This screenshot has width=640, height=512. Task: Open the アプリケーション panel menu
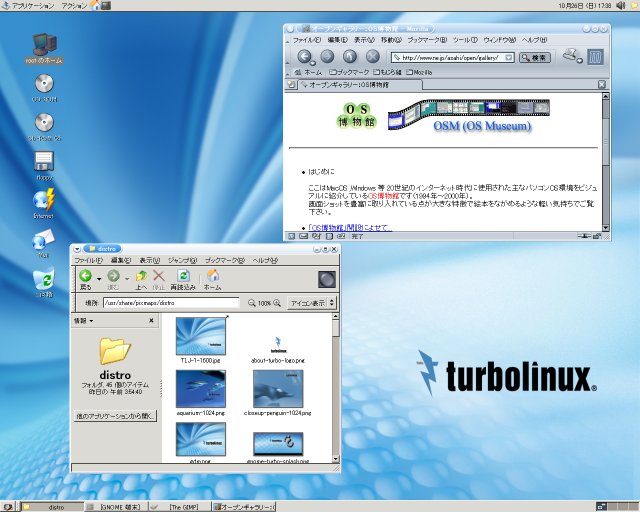pos(29,6)
